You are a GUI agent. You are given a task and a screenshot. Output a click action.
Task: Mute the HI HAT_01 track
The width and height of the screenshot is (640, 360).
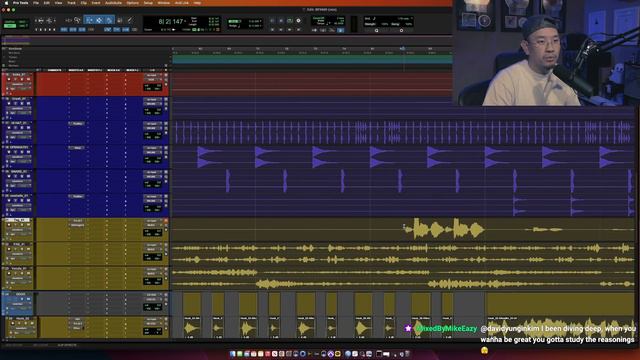point(28,128)
